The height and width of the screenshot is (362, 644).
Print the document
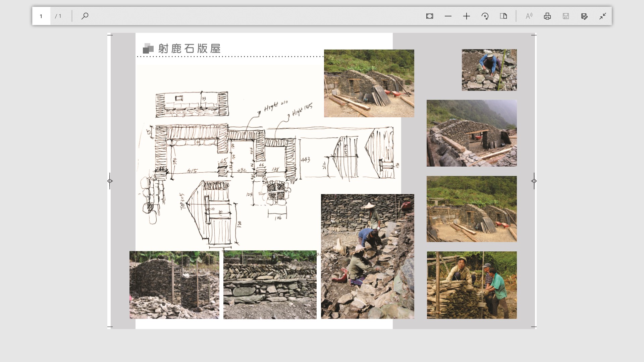point(547,16)
